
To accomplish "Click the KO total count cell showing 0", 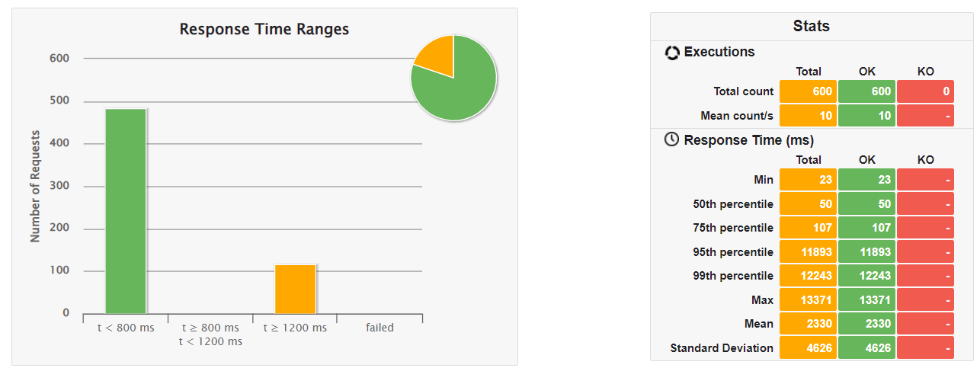I will click(x=925, y=91).
